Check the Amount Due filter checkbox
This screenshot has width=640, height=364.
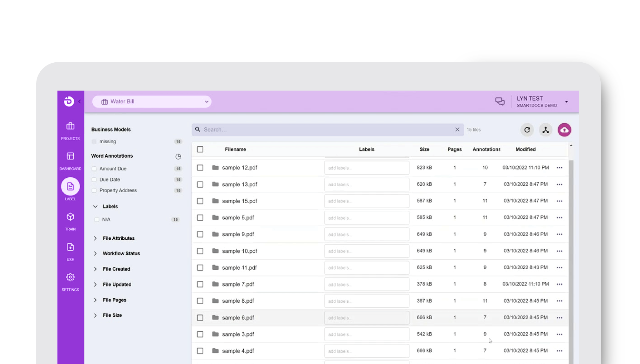click(x=94, y=169)
